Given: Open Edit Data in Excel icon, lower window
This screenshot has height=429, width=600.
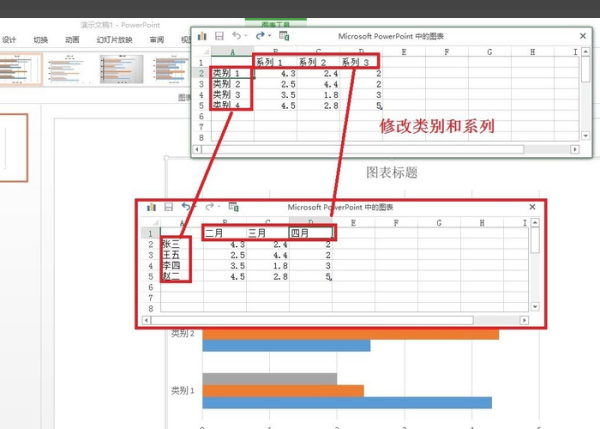Looking at the screenshot, I should pos(233,207).
